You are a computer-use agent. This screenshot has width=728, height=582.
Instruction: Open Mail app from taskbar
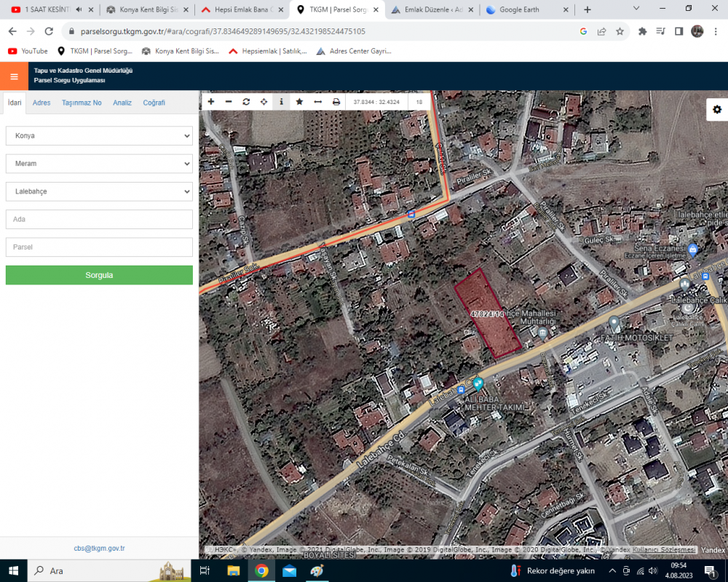[x=289, y=571]
